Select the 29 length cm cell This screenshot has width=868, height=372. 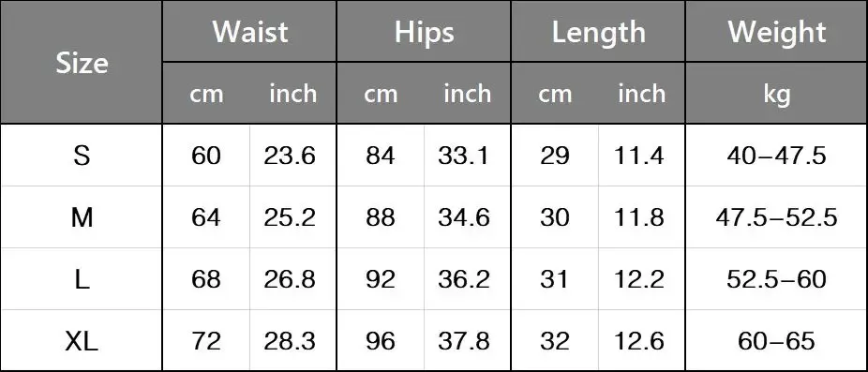[554, 156]
